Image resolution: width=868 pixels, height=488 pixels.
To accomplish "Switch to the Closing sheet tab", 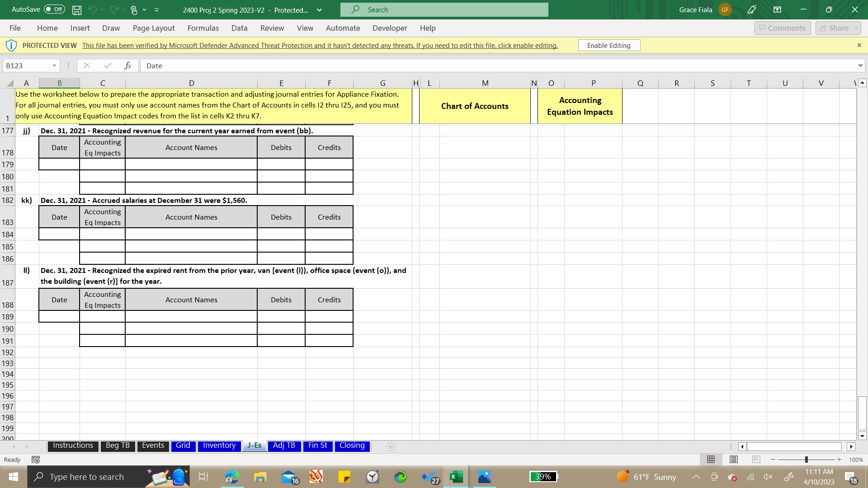I will (x=352, y=446).
